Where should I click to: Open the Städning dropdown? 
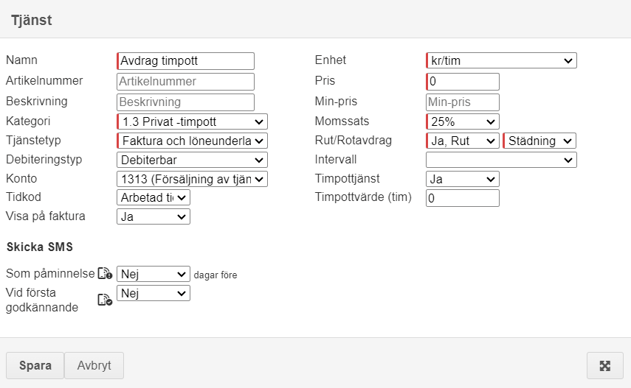(540, 141)
